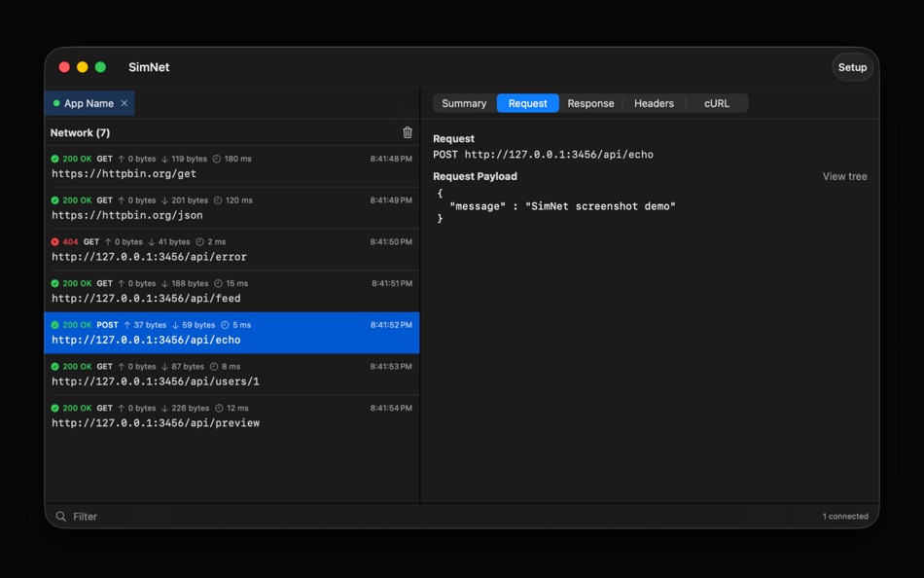This screenshot has height=578, width=924.
Task: Click the red 404 indicator on api/error request
Action: 54,241
